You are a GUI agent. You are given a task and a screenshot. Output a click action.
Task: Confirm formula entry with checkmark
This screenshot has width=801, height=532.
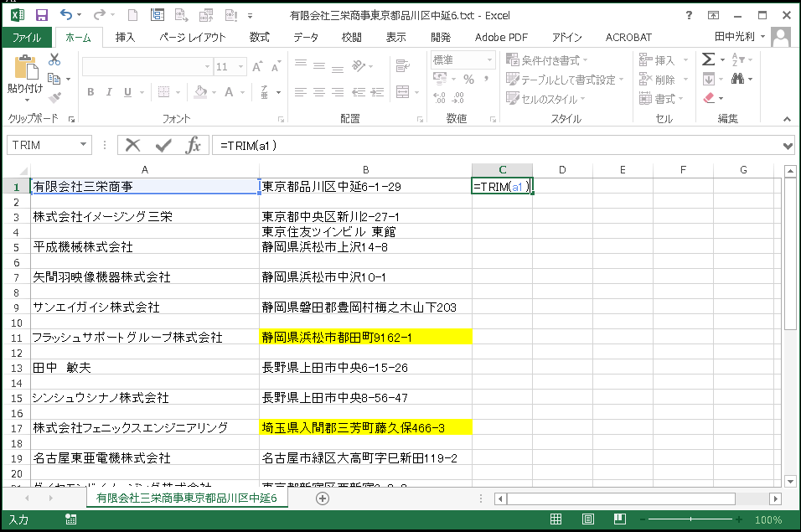click(163, 146)
